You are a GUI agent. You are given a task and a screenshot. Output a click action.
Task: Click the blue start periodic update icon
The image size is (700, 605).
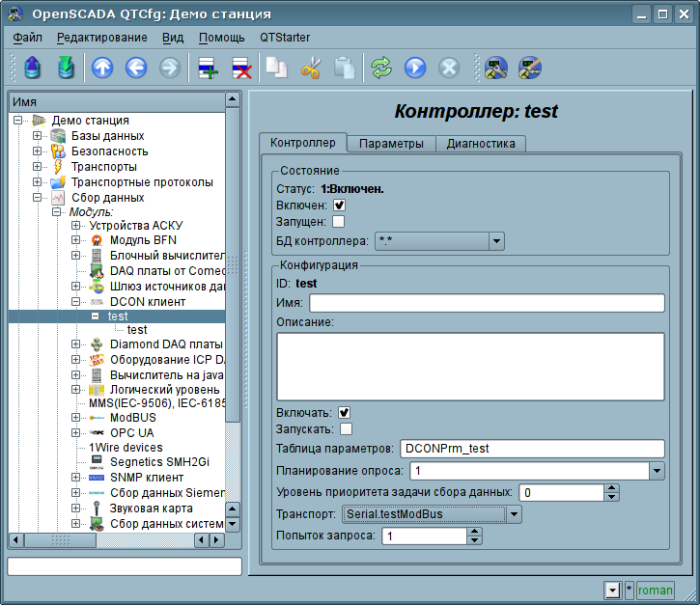(x=415, y=69)
